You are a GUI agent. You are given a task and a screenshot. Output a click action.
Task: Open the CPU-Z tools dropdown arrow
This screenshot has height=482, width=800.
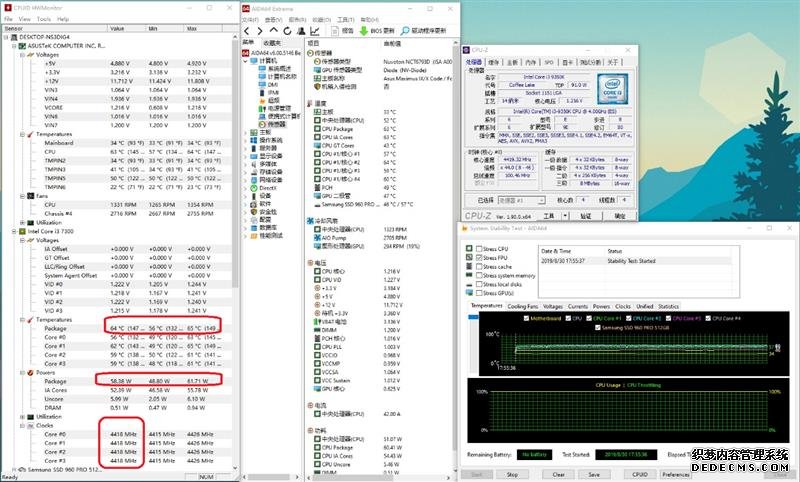pyautogui.click(x=565, y=216)
